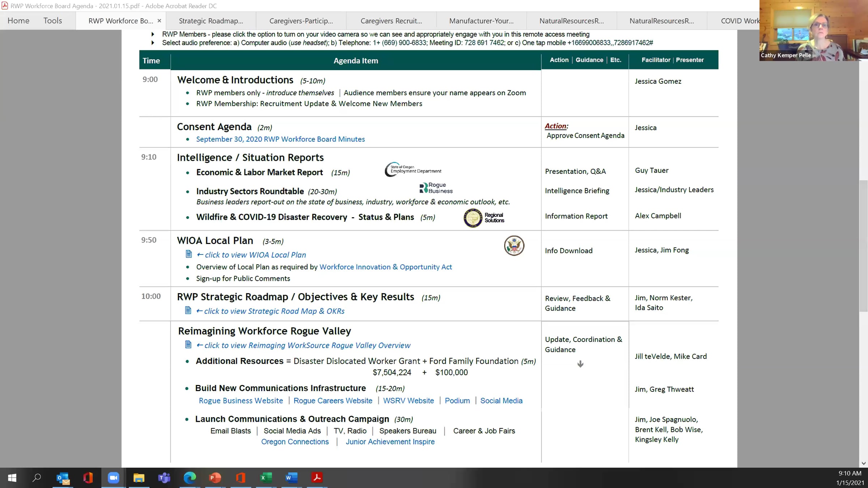Open Windows taskbar search

(37, 478)
